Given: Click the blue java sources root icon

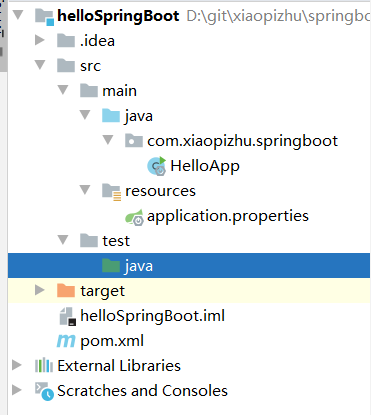Looking at the screenshot, I should point(111,116).
